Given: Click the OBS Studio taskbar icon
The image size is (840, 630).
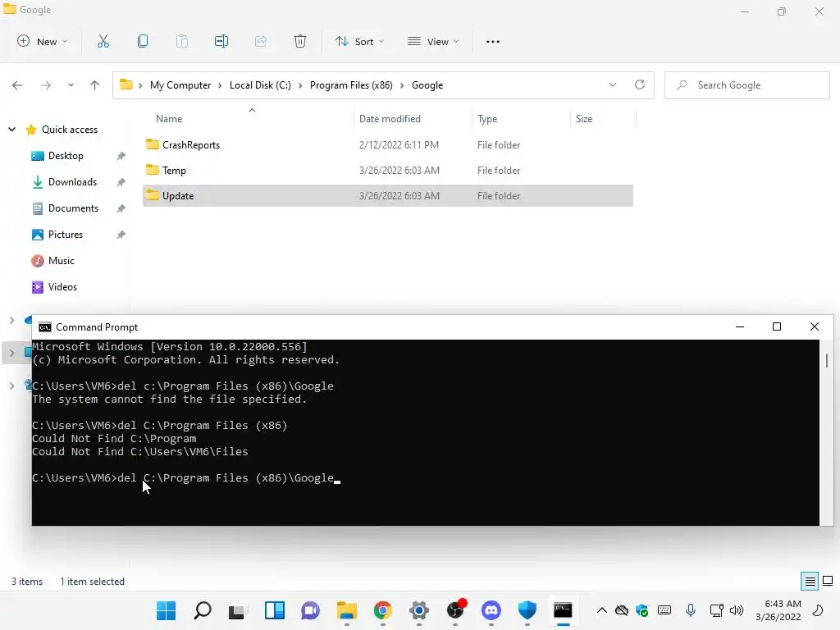Looking at the screenshot, I should click(456, 609).
